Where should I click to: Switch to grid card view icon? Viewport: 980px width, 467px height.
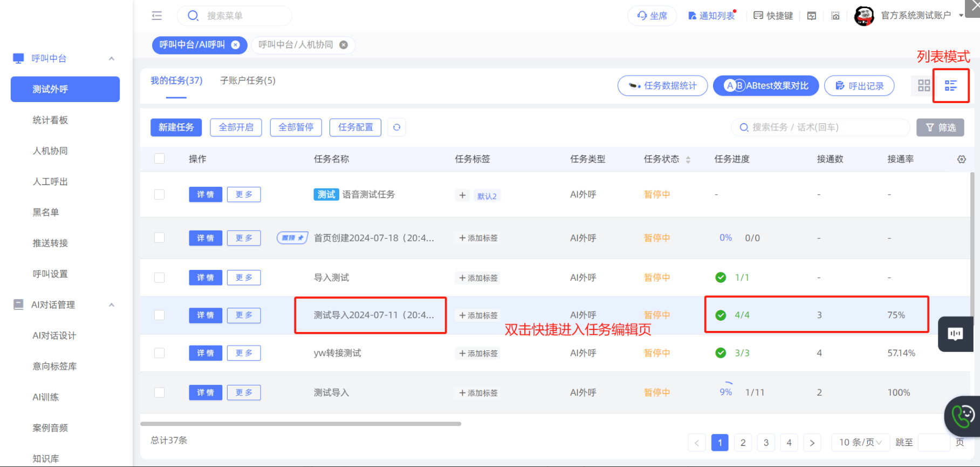[x=924, y=85]
